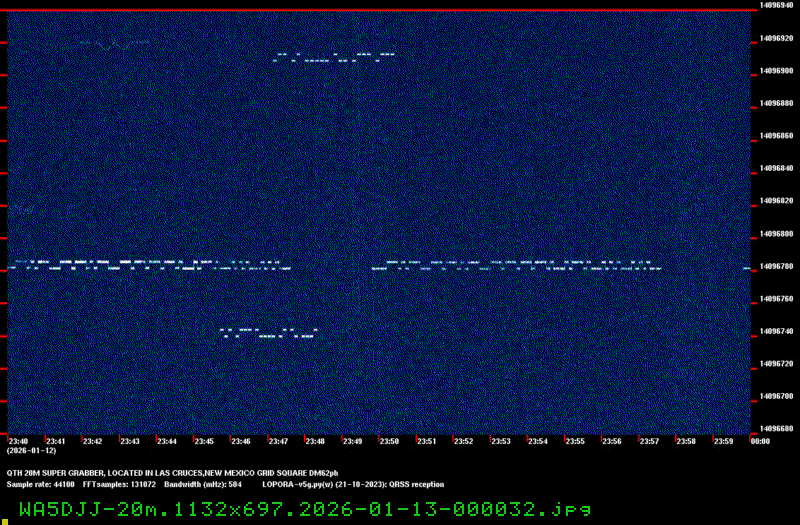This screenshot has width=800, height=525.
Task: Click the 14096720 frequency label
Action: [x=777, y=364]
